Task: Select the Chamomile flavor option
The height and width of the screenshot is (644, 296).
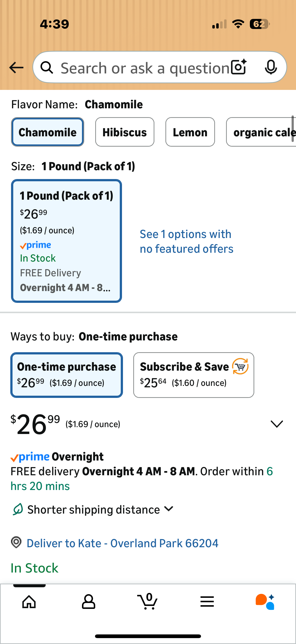Action: pyautogui.click(x=47, y=132)
